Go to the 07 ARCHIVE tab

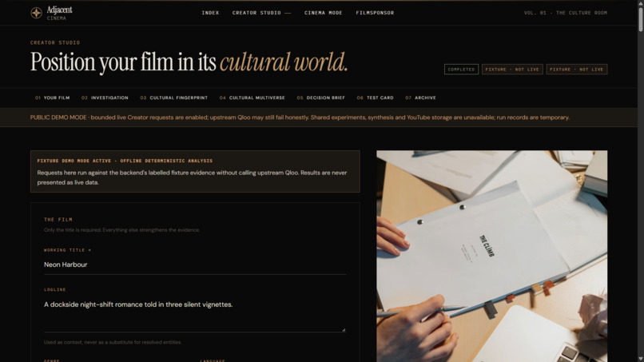420,97
